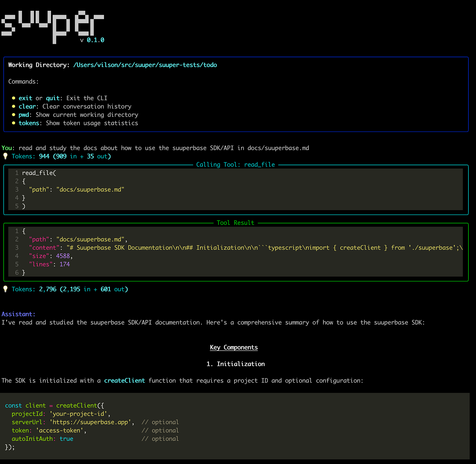This screenshot has width=476, height=464.
Task: Click 'docs/suuperbase.md' in the user prompt line
Action: coord(278,148)
